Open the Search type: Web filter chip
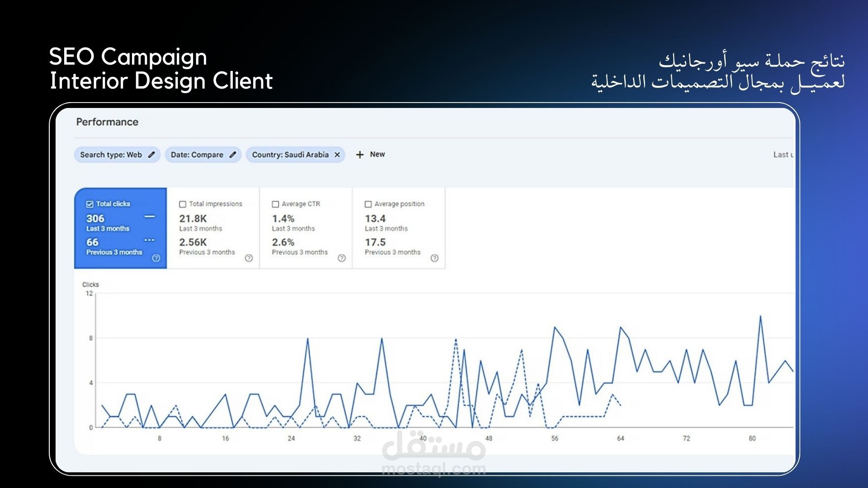Image resolution: width=868 pixels, height=488 pixels. tap(111, 155)
